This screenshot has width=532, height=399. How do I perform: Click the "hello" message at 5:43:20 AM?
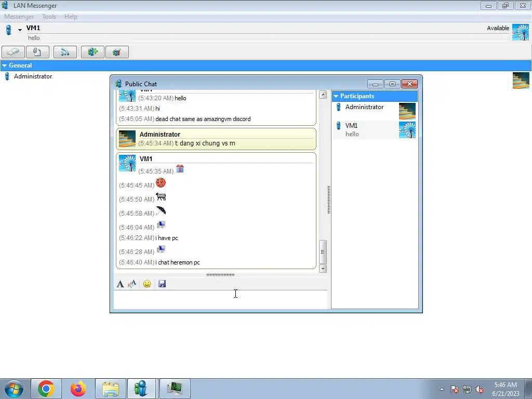180,98
